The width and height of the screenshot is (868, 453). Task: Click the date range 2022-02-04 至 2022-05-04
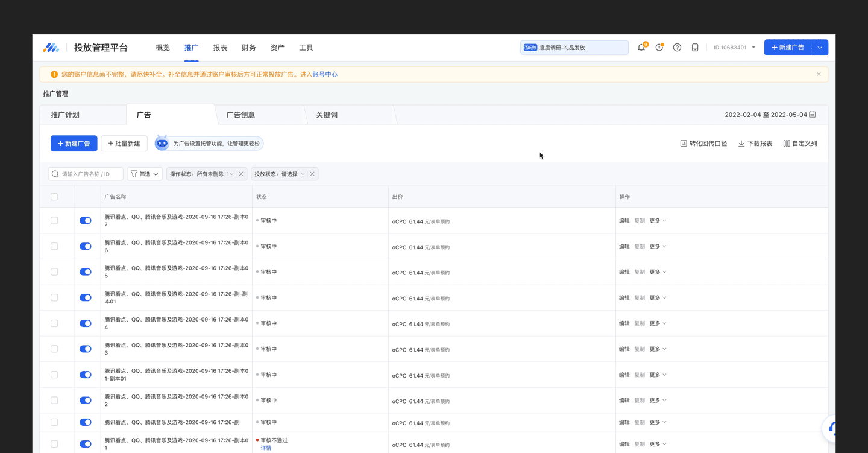coord(766,115)
